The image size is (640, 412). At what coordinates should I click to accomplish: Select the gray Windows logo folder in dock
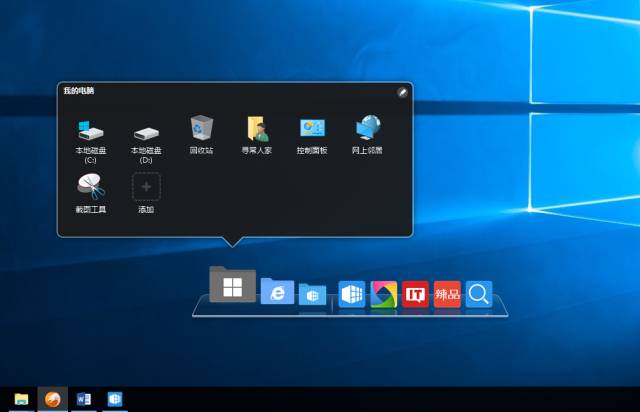(232, 286)
